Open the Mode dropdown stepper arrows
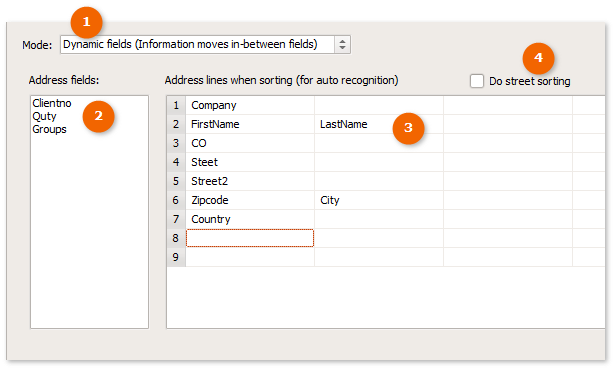Image resolution: width=615 pixels, height=370 pixels. pyautogui.click(x=342, y=44)
